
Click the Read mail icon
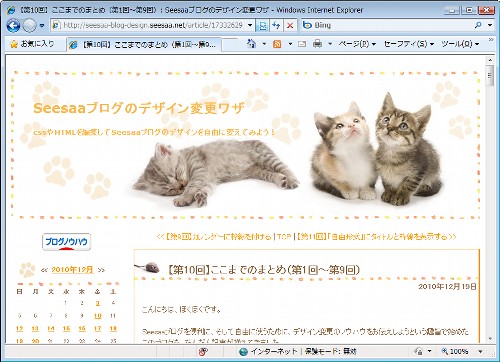pyautogui.click(x=302, y=44)
